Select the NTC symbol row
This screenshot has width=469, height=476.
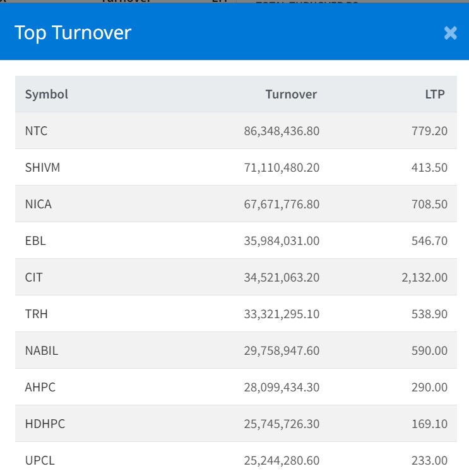point(37,131)
